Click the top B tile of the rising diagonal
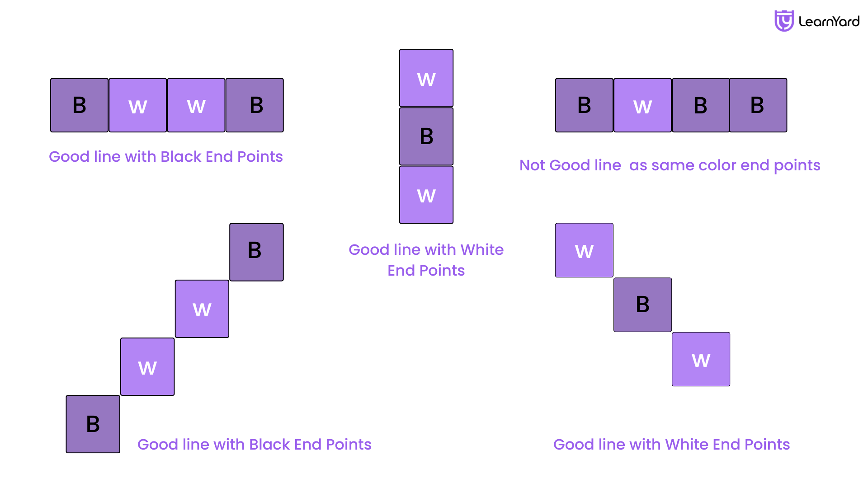 [x=256, y=252]
